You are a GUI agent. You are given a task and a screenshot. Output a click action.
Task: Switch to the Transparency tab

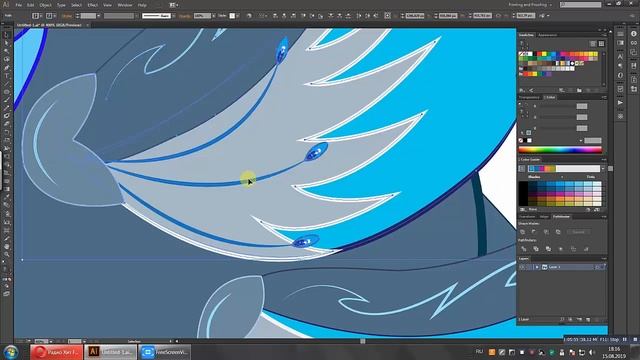pos(529,97)
